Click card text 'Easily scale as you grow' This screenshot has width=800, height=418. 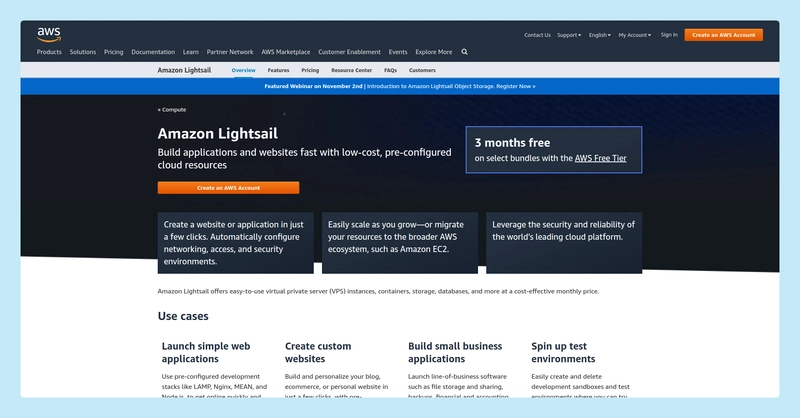point(396,237)
